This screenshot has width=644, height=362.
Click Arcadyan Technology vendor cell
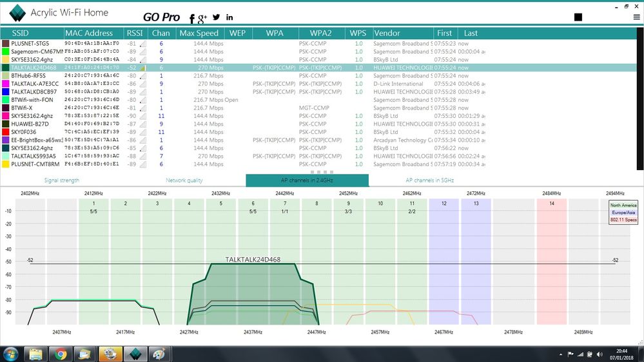tap(403, 140)
